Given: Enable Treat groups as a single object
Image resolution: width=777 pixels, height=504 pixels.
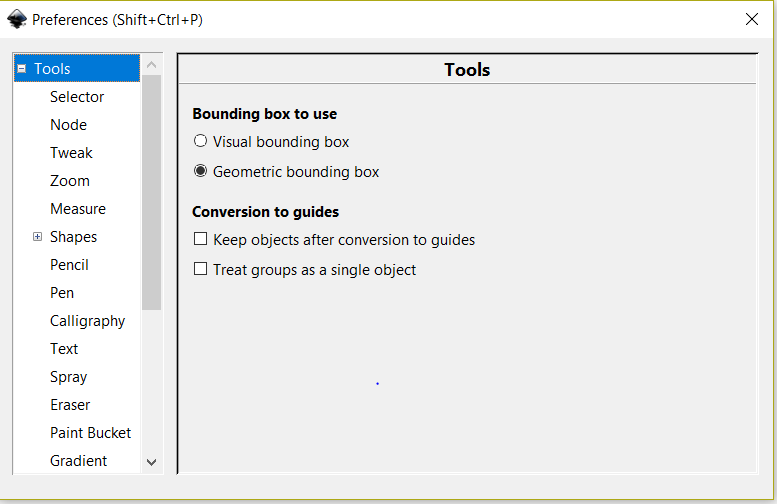Looking at the screenshot, I should click(200, 269).
